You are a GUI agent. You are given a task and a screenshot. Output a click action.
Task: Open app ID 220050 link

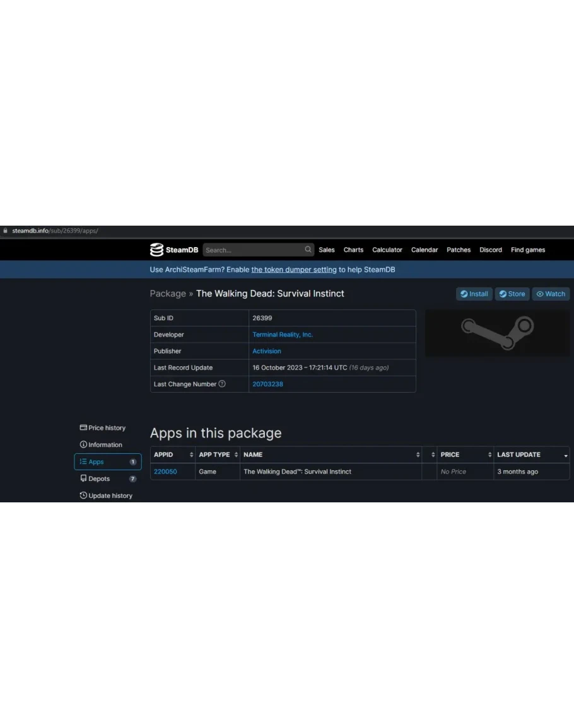(165, 471)
